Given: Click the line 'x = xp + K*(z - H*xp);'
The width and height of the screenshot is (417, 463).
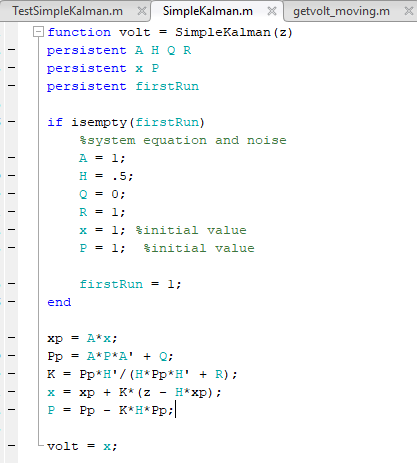Looking at the screenshot, I should (134, 392).
